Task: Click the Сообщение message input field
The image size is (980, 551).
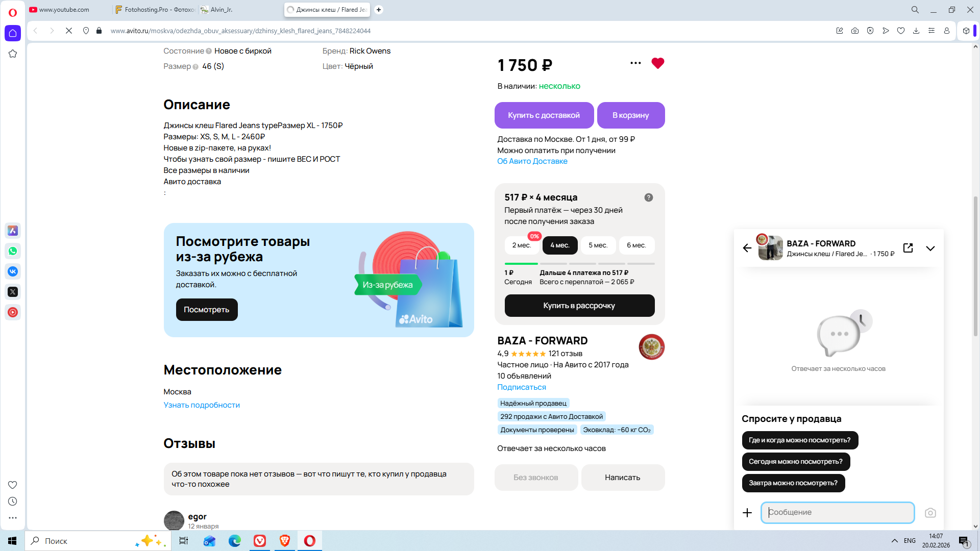Action: point(837,513)
